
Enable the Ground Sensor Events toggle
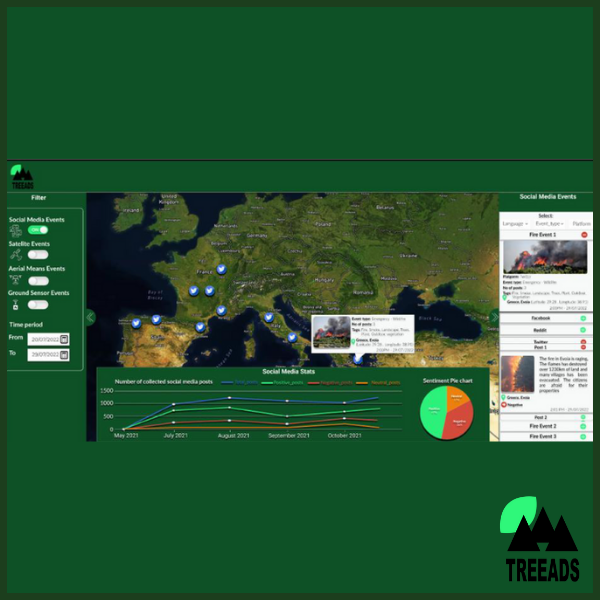tap(38, 304)
